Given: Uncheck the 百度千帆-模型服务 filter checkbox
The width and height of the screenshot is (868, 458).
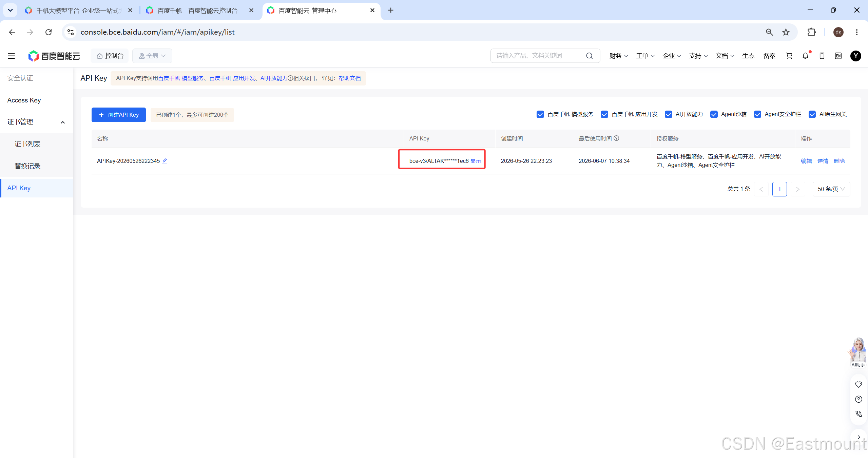Looking at the screenshot, I should (x=540, y=114).
